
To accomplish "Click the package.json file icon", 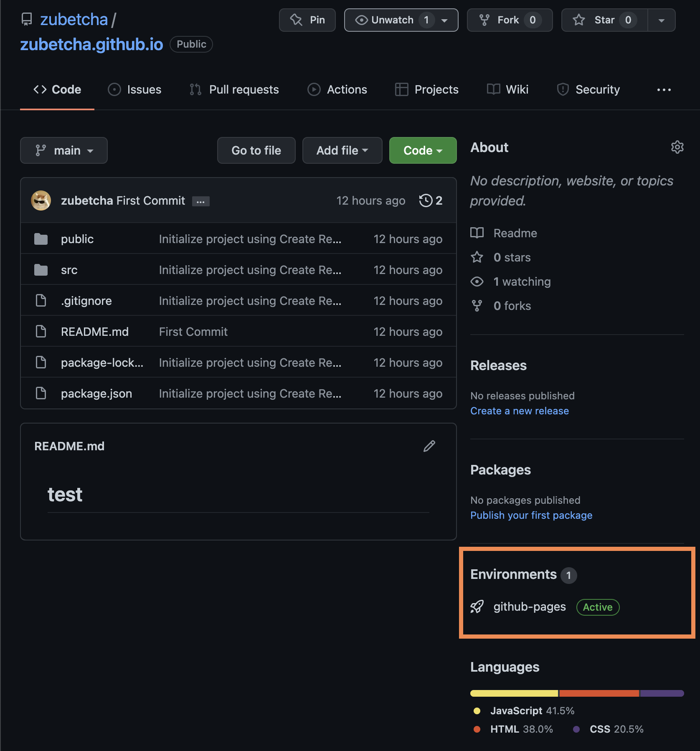I will (x=41, y=393).
